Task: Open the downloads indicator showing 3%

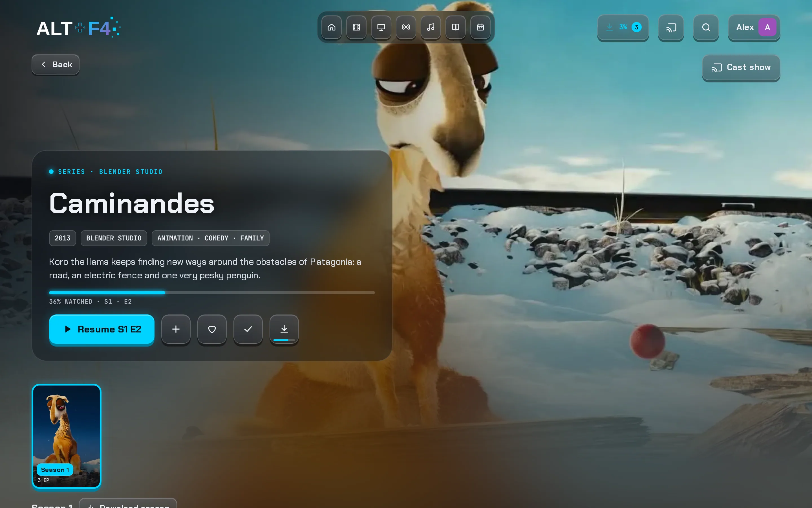Action: coord(623,27)
